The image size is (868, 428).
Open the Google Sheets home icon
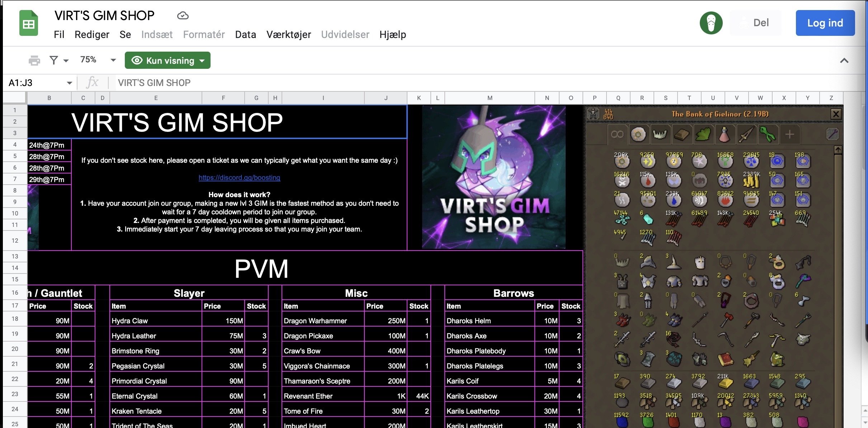pyautogui.click(x=29, y=23)
